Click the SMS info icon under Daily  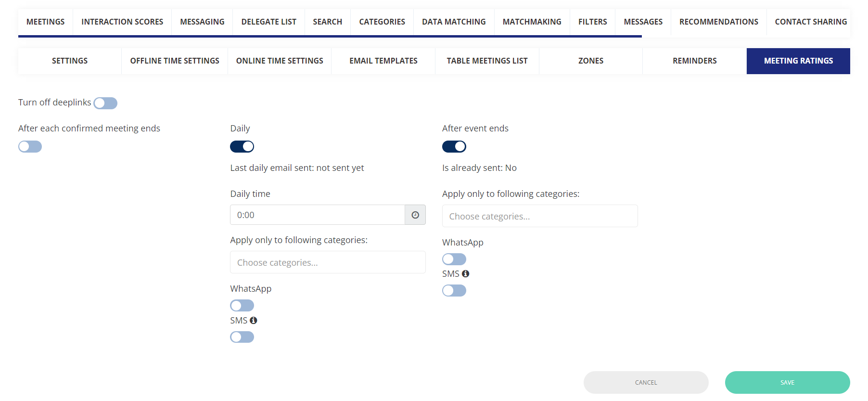click(254, 320)
